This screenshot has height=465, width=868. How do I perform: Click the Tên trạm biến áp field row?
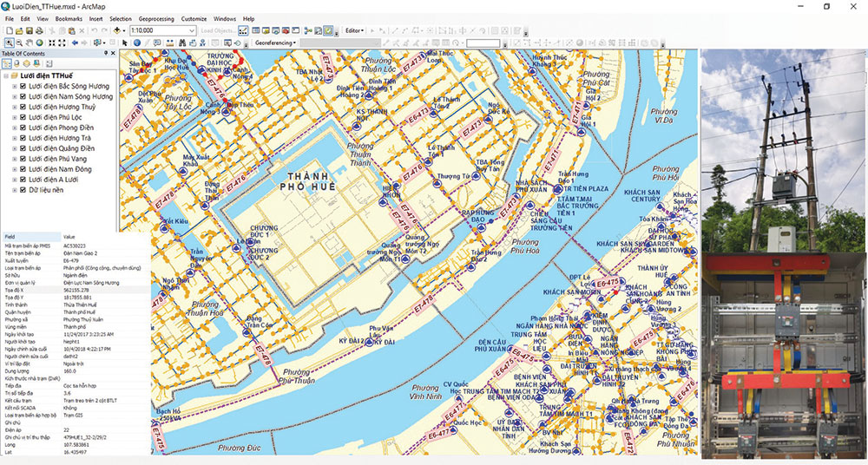pos(76,253)
